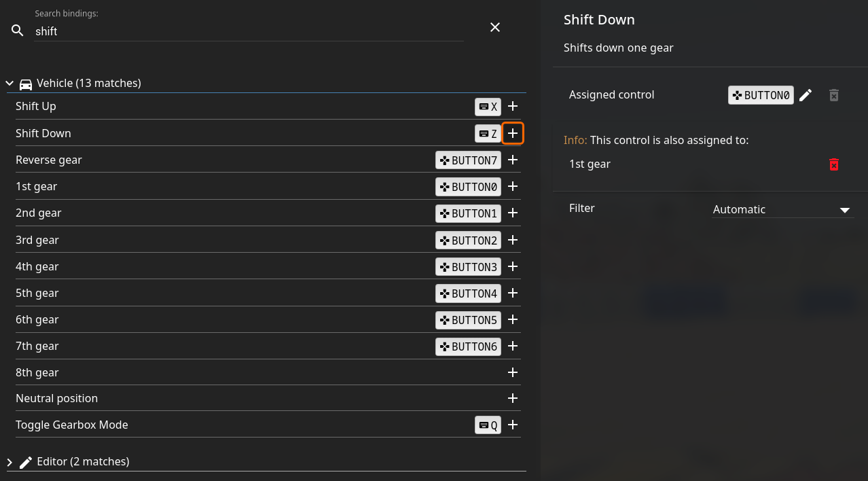The image size is (868, 481).
Task: Select the 3rd gear row
Action: pos(204,240)
